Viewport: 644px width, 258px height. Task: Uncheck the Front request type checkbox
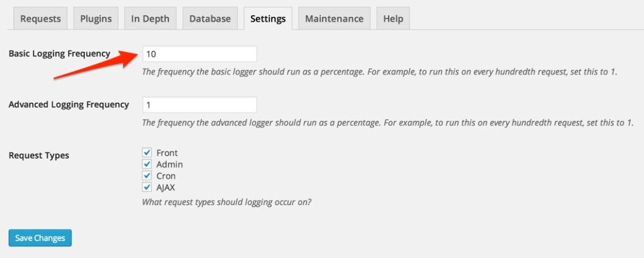[x=147, y=153]
